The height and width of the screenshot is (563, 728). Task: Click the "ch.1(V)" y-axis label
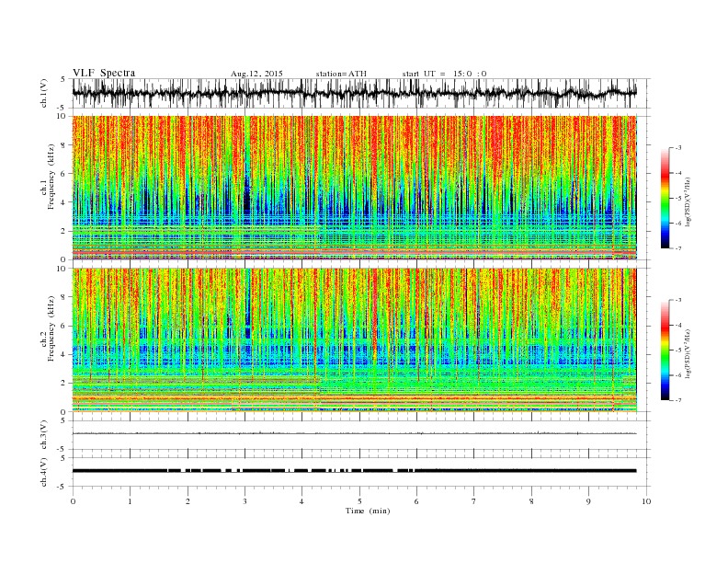click(x=44, y=93)
